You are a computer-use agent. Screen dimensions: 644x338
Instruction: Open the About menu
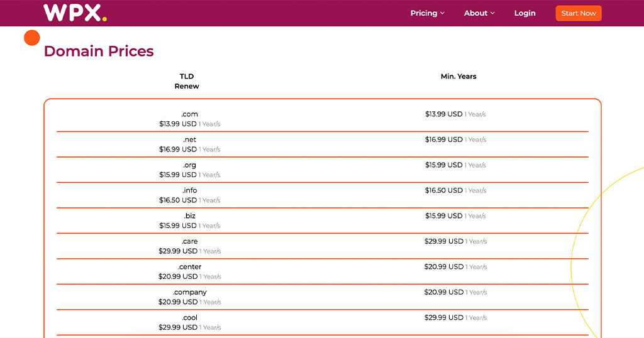475,13
